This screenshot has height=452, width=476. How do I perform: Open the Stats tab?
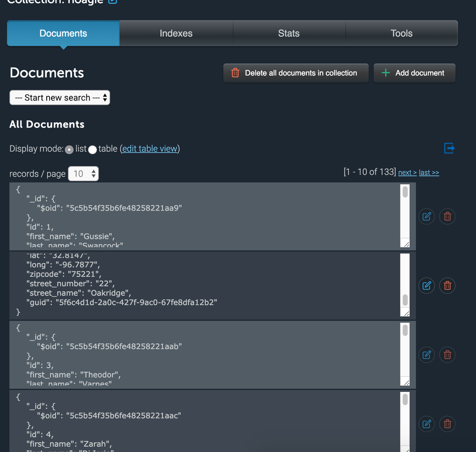[289, 33]
